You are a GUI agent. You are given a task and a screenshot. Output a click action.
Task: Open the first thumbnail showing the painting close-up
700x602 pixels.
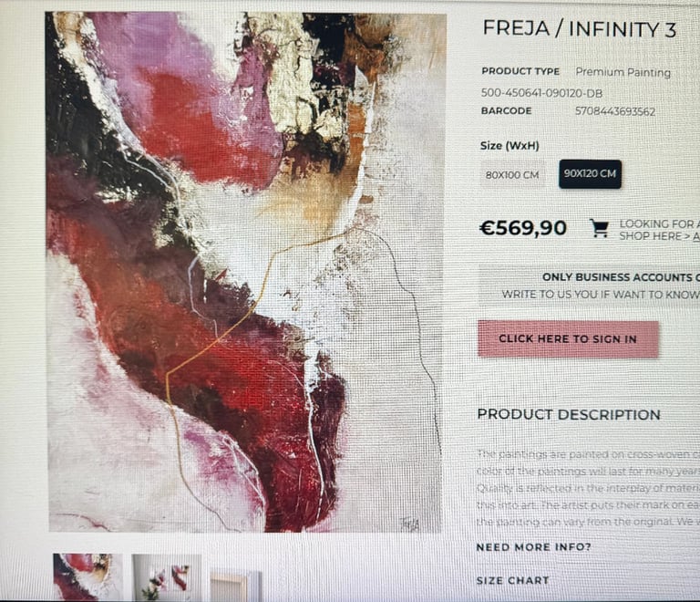(87, 577)
